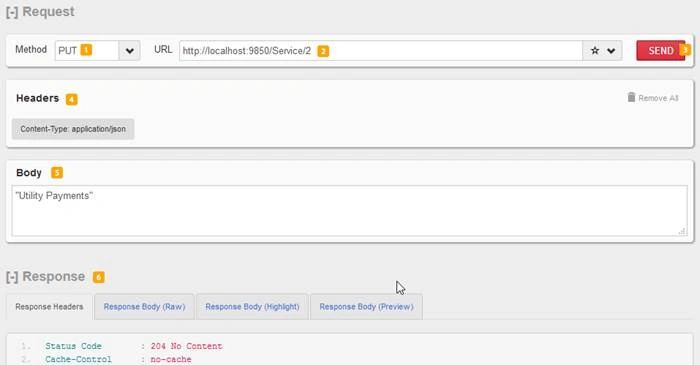Image resolution: width=700 pixels, height=365 pixels.
Task: Switch to Response Body (Raw) tab
Action: point(144,307)
